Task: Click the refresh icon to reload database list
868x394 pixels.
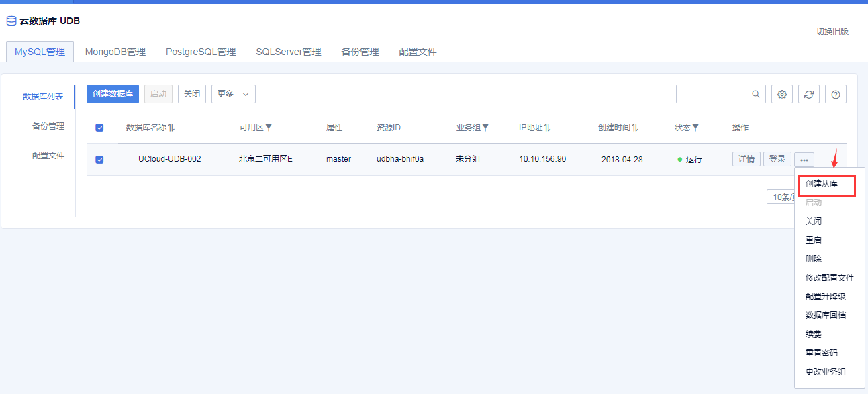Action: click(808, 94)
